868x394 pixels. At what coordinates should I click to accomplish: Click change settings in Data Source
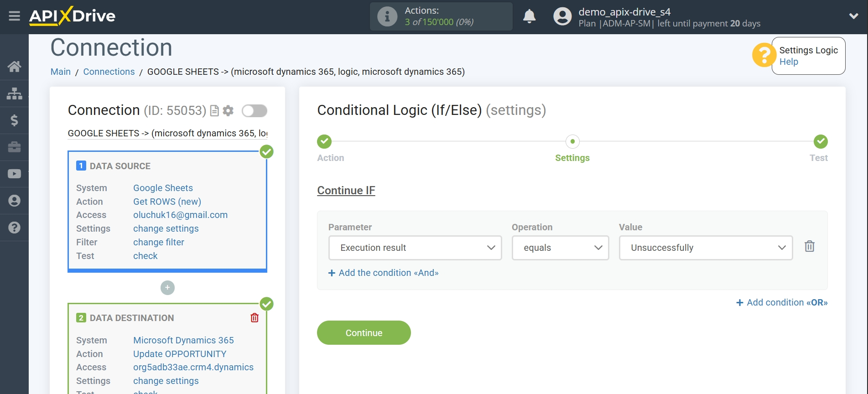pos(166,228)
